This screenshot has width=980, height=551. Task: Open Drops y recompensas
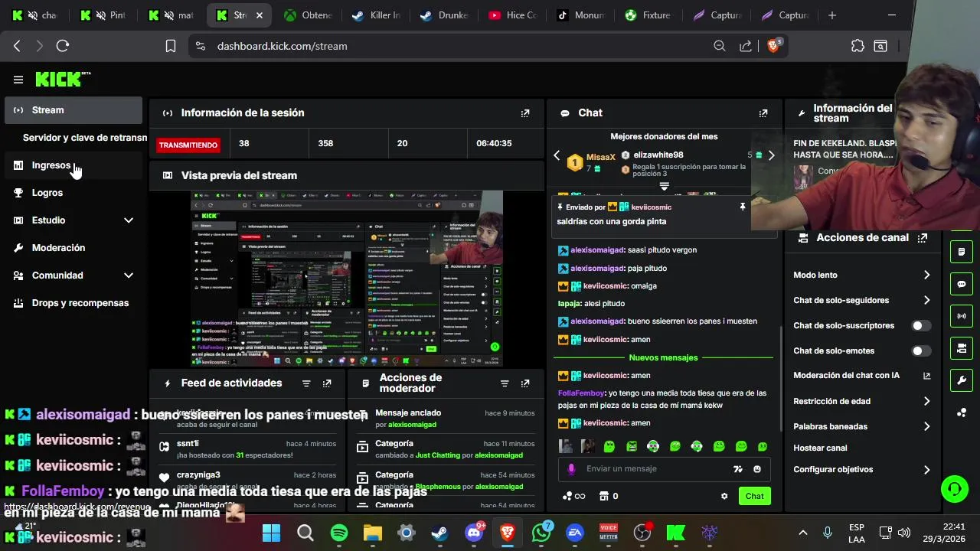[73, 303]
